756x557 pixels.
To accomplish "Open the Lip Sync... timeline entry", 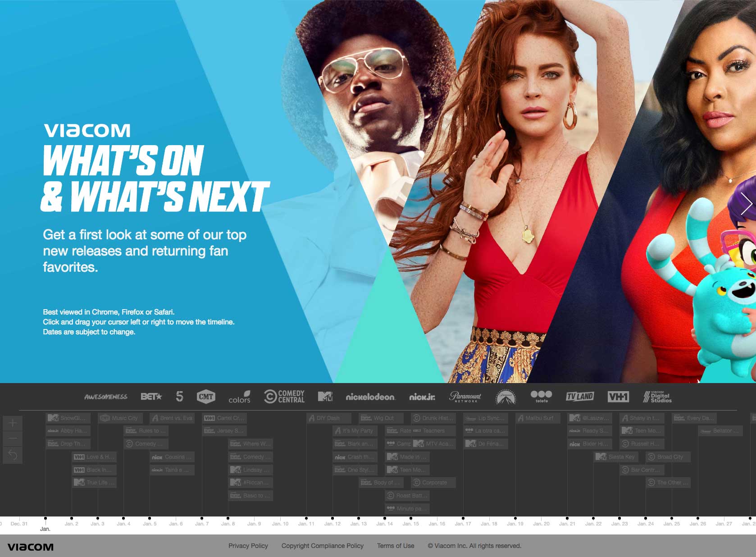I will tap(486, 418).
